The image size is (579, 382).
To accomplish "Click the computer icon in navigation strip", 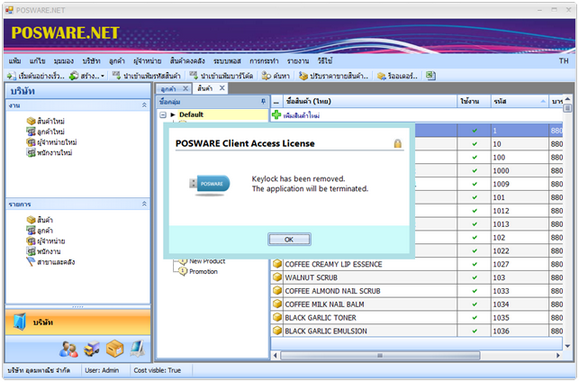I will pos(137,348).
